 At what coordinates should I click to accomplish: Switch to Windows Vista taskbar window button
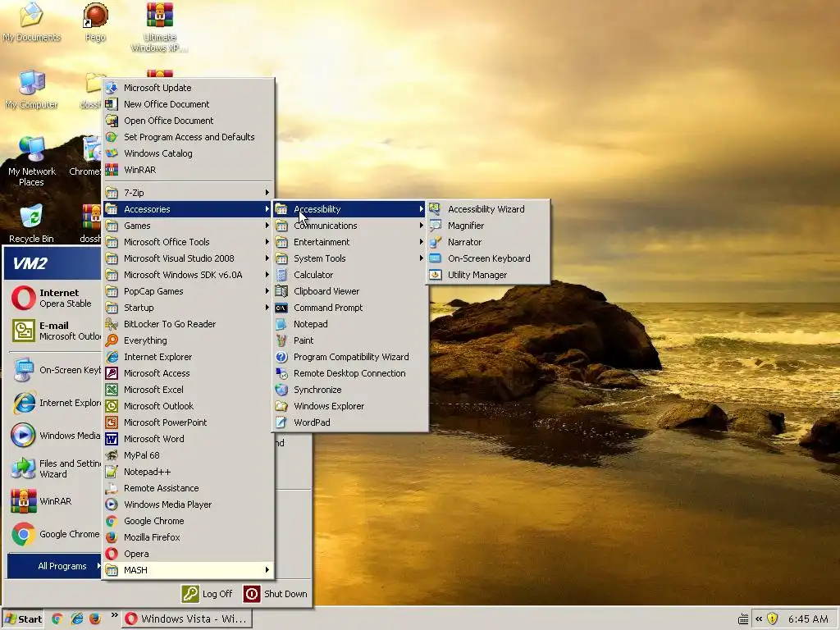tap(187, 619)
